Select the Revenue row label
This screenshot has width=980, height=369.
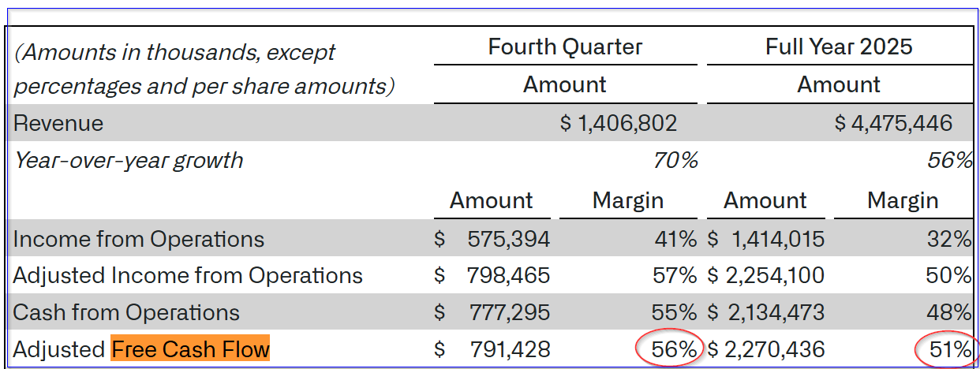pos(58,123)
